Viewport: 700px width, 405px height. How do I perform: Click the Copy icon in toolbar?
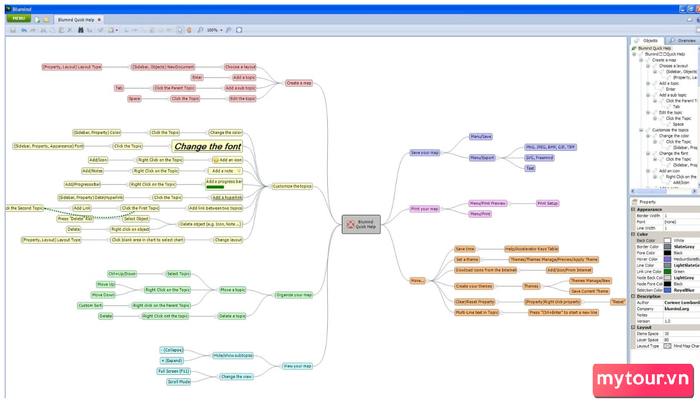(52, 30)
